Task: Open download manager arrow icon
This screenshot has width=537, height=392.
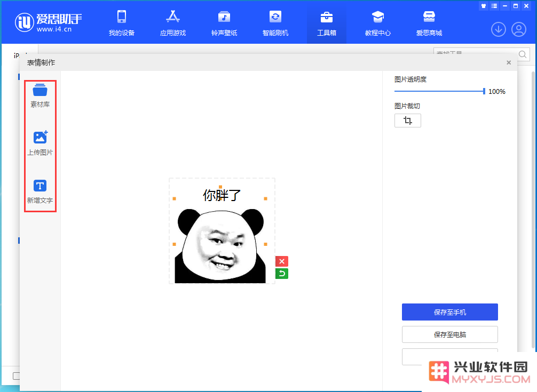Action: (499, 29)
